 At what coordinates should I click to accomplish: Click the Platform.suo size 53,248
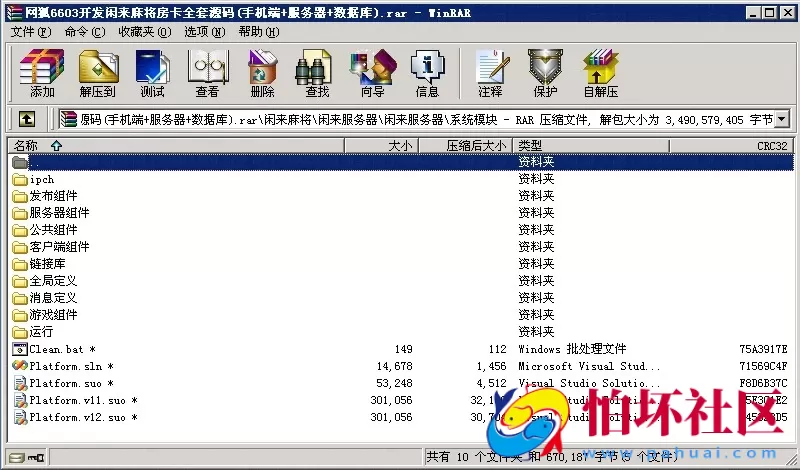(x=394, y=383)
